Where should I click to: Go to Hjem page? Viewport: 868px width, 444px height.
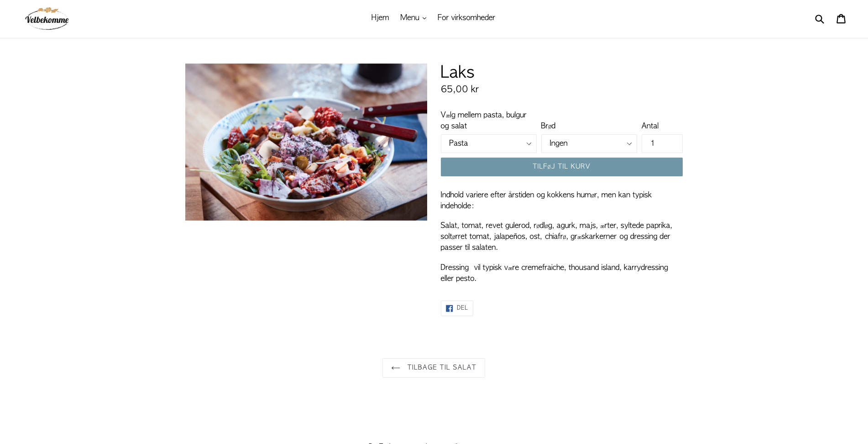[380, 18]
